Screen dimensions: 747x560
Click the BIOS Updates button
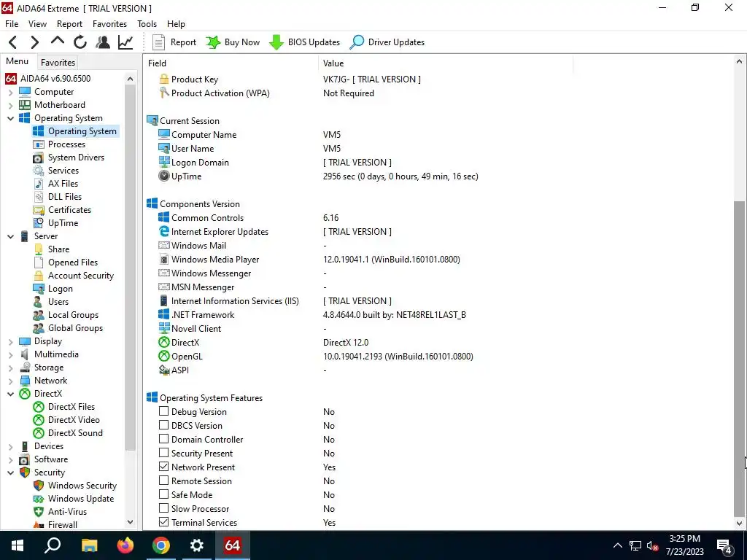click(x=304, y=42)
